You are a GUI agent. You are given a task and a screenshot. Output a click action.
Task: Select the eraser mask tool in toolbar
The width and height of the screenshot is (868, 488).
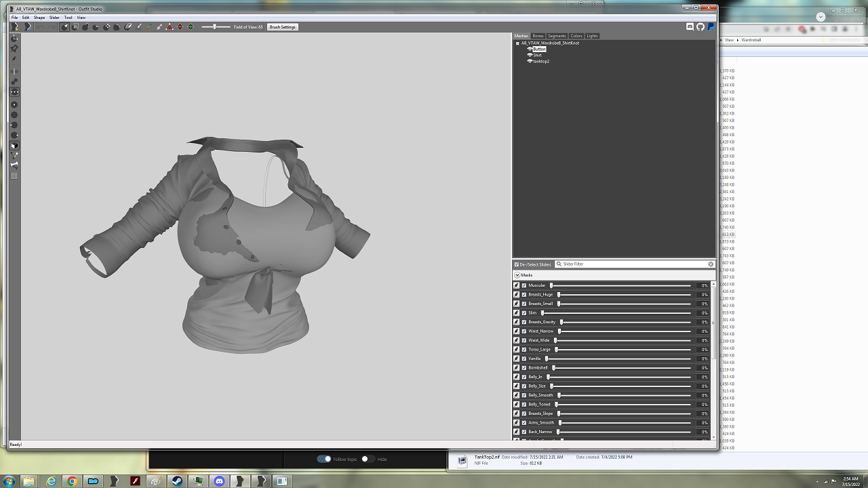[x=128, y=27]
